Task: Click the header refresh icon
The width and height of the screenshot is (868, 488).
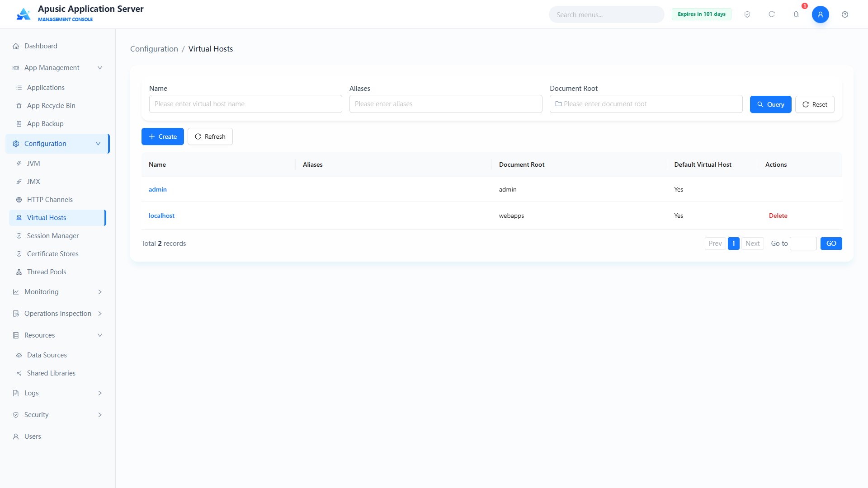Action: pyautogui.click(x=772, y=14)
